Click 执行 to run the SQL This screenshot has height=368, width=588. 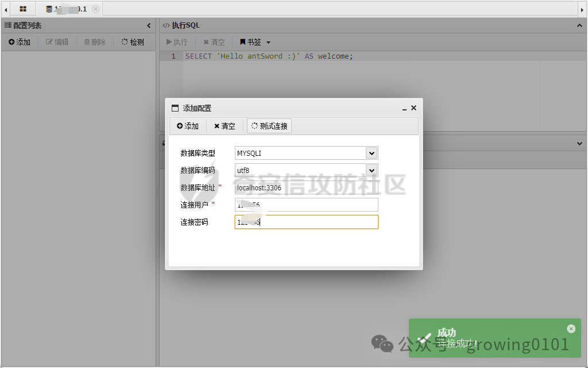tap(177, 42)
